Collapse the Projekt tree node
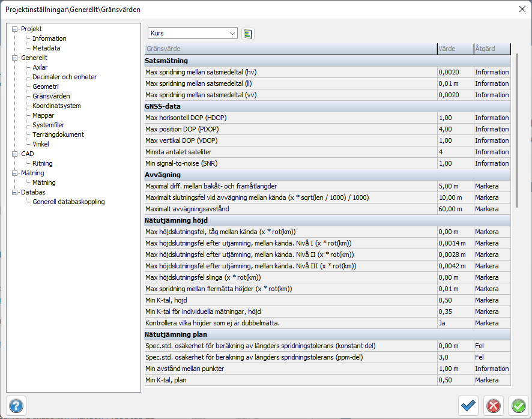The width and height of the screenshot is (532, 419). coord(15,29)
